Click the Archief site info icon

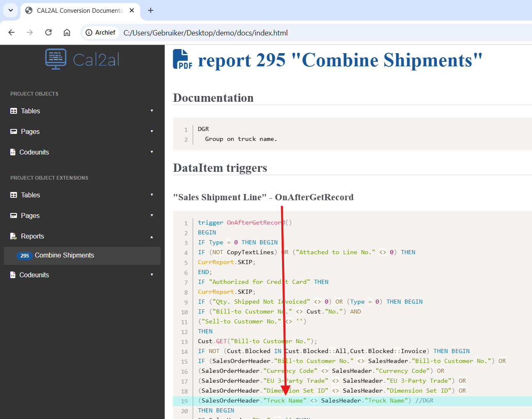tap(89, 33)
